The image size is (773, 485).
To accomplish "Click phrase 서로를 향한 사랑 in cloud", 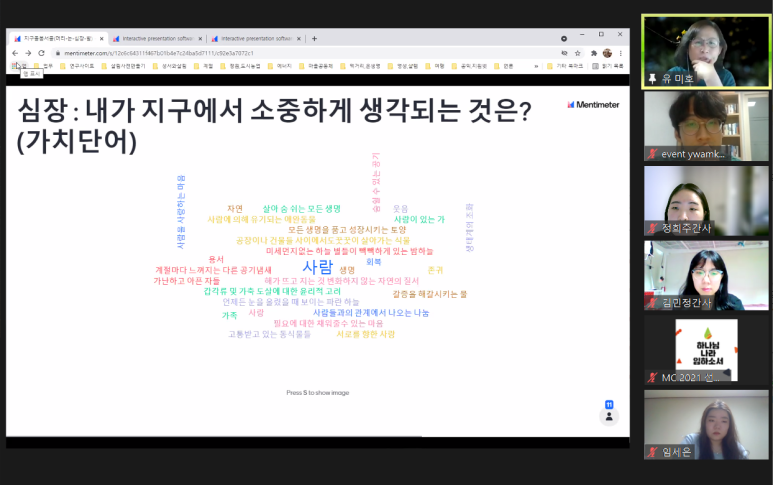I will (365, 334).
